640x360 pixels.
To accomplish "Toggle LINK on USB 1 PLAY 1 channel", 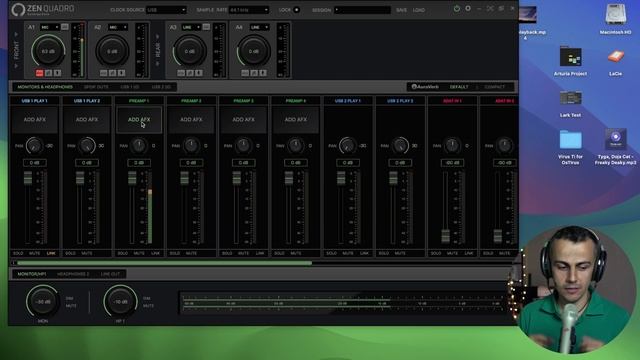I will [x=51, y=253].
